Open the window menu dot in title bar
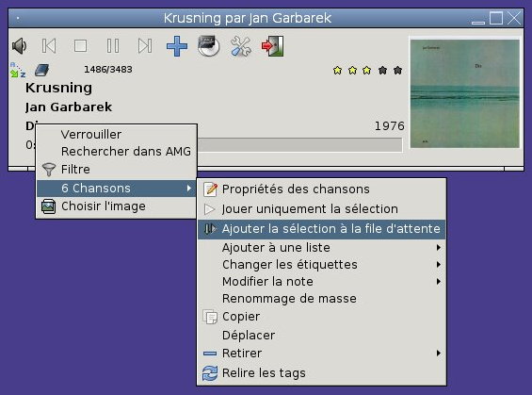The image size is (532, 395). (18, 18)
